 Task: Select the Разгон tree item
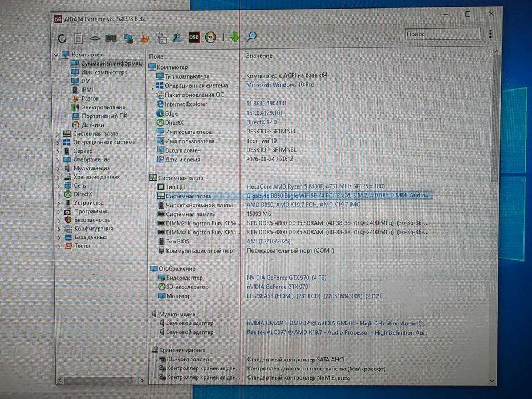[90, 99]
